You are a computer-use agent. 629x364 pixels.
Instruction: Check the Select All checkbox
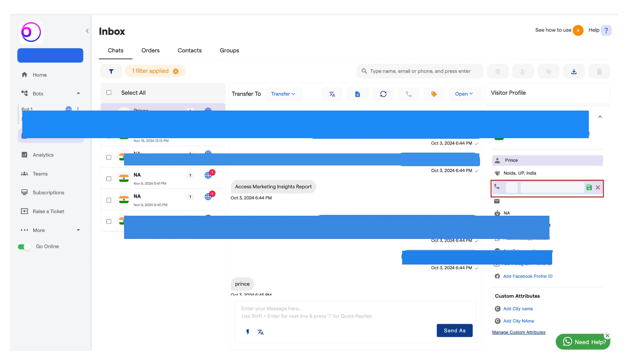(109, 92)
